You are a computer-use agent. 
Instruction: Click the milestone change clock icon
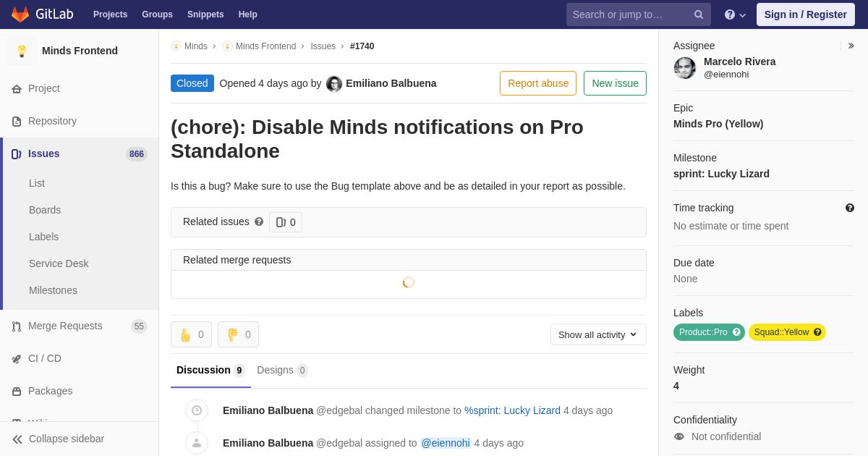[x=197, y=410]
